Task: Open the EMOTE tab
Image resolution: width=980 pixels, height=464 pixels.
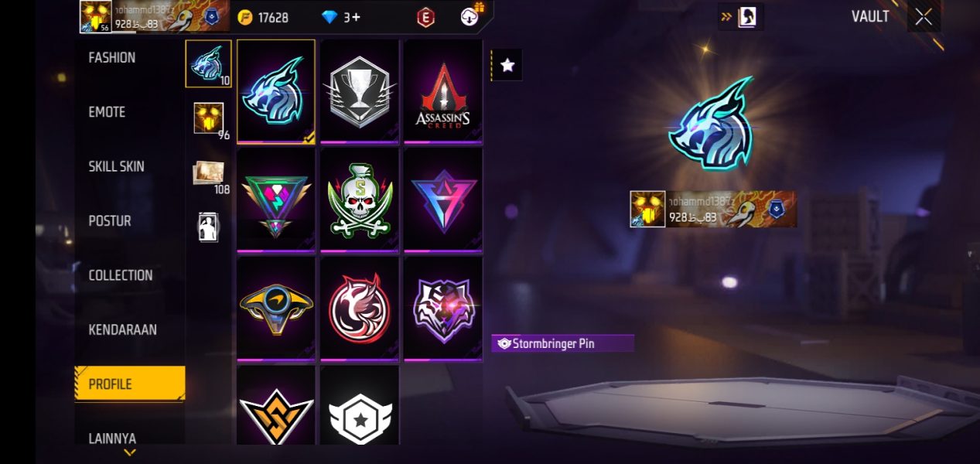Action: (x=107, y=112)
